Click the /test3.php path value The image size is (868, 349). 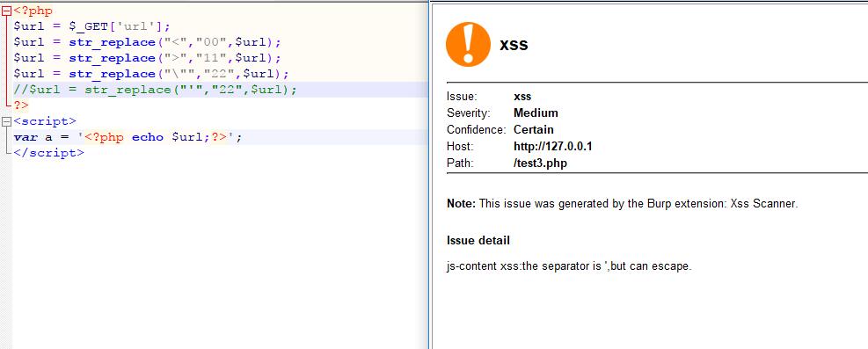click(x=540, y=164)
